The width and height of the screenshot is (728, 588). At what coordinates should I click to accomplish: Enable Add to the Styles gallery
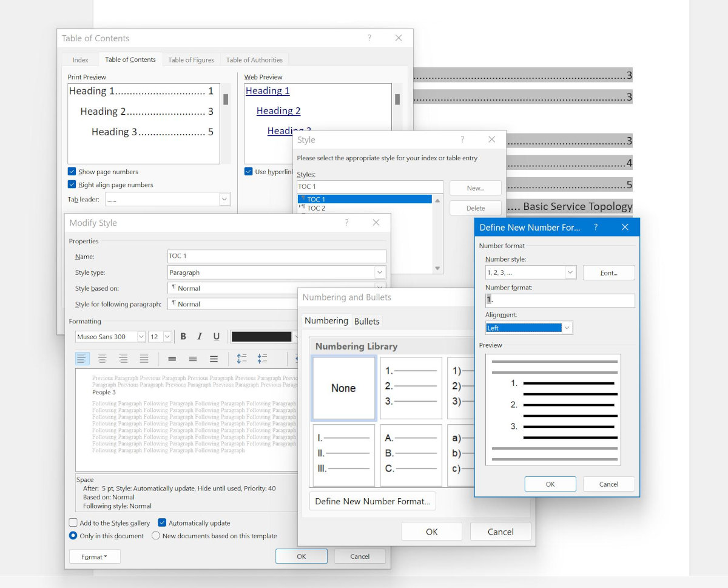pos(73,522)
